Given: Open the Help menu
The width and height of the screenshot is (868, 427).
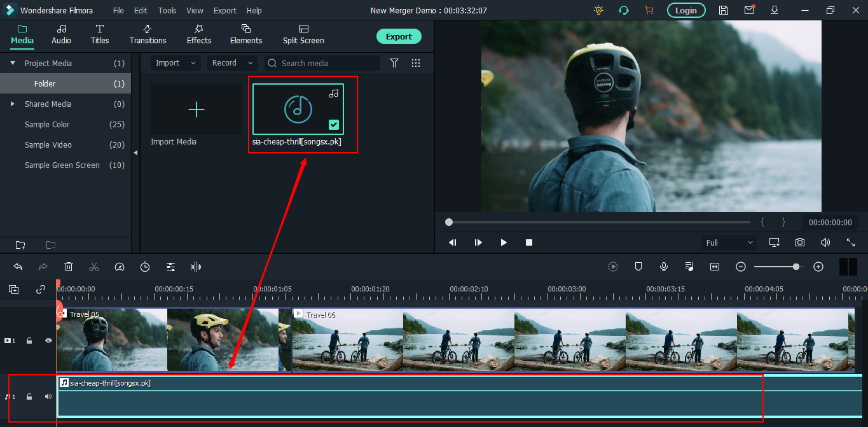Looking at the screenshot, I should coord(254,10).
